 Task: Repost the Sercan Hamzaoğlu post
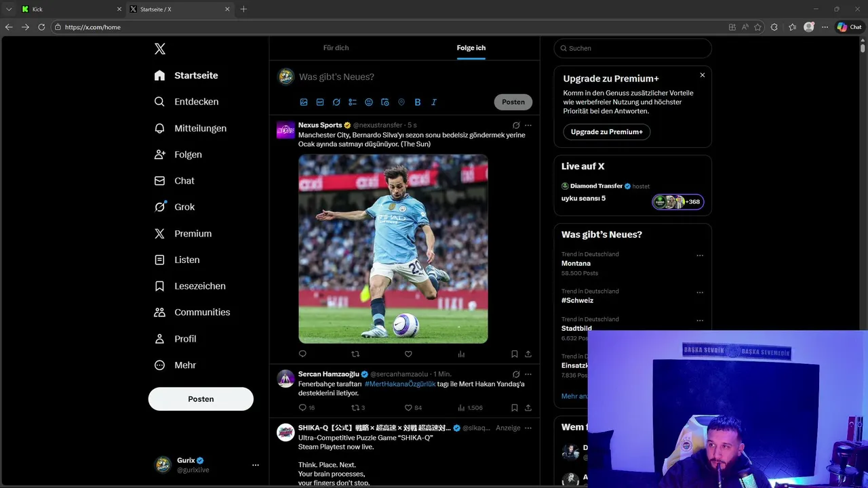[x=355, y=408]
